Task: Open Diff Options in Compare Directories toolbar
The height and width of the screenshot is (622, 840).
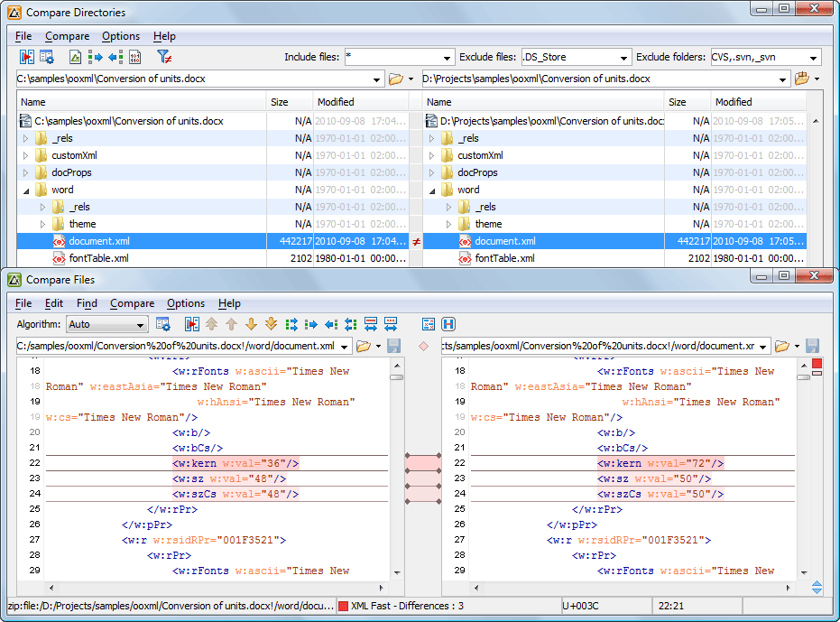Action: click(46, 57)
